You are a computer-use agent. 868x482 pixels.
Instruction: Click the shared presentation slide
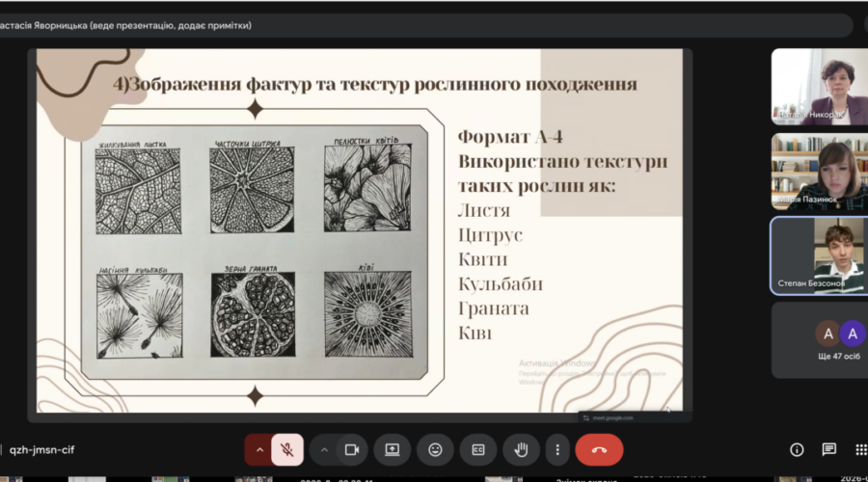tap(360, 230)
